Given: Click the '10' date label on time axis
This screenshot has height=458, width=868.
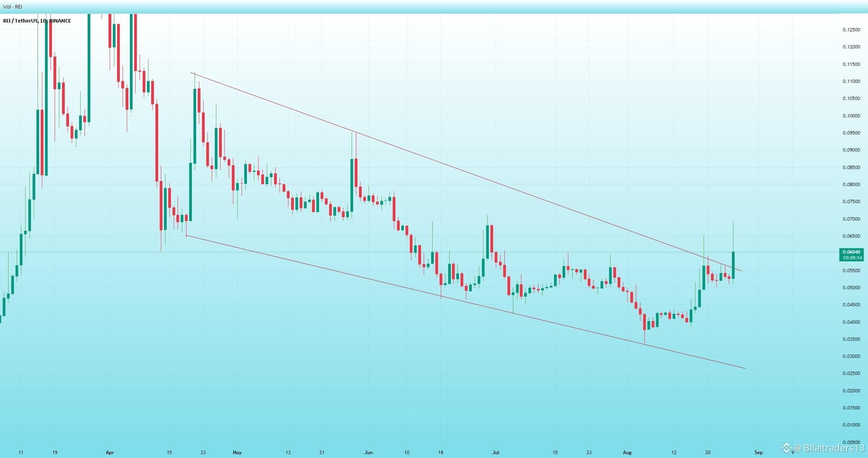Looking at the screenshot, I should 407,453.
